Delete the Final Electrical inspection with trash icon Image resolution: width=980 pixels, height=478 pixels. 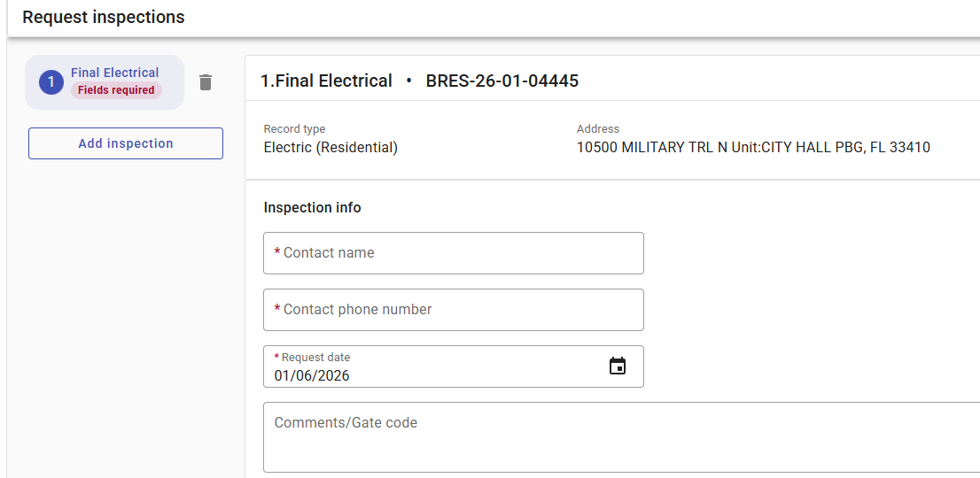[x=206, y=82]
